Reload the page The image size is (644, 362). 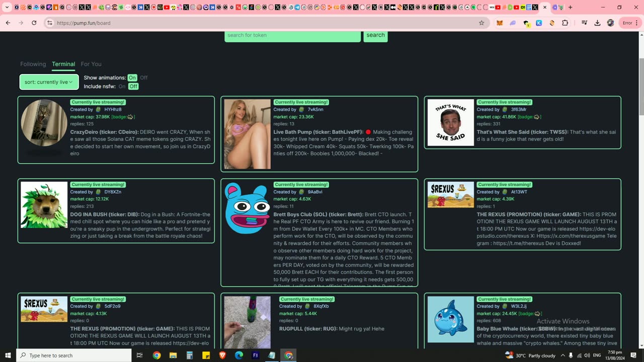[34, 23]
